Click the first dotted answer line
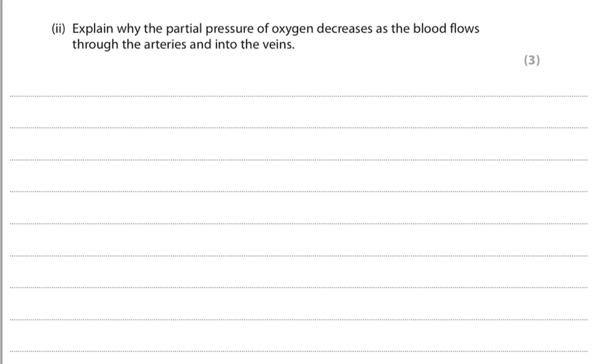 click(x=298, y=97)
